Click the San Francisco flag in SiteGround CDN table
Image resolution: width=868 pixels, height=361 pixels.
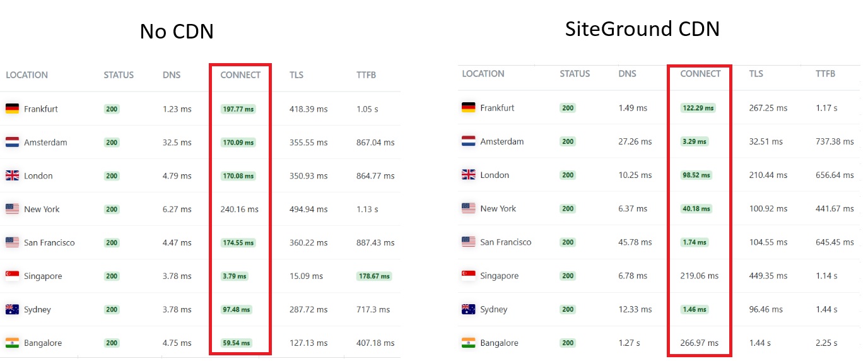[468, 242]
